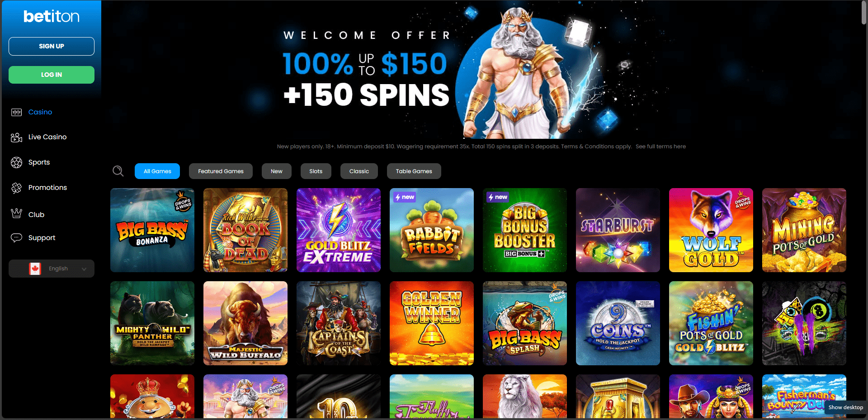Filter games by the New tab

(277, 171)
